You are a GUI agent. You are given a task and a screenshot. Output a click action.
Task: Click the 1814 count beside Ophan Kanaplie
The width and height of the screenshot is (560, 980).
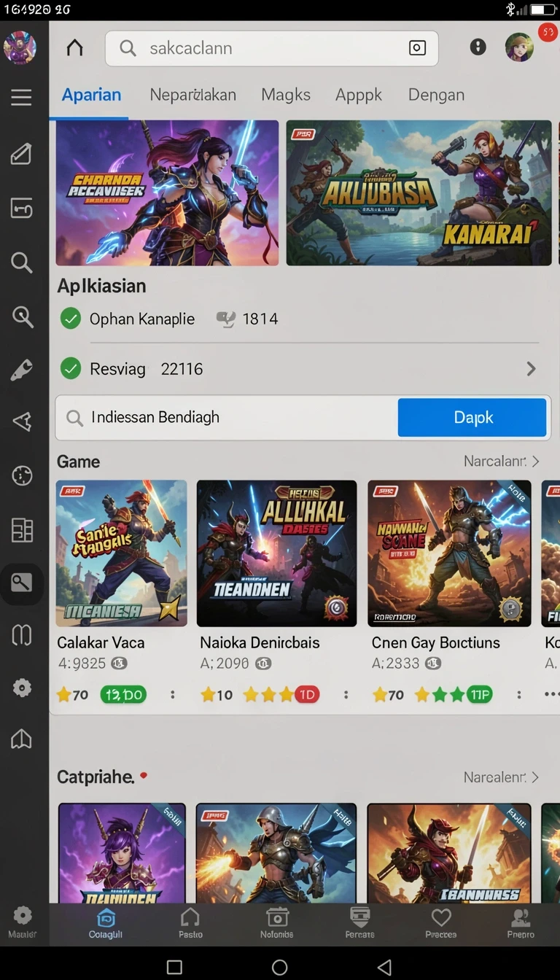[x=260, y=319]
